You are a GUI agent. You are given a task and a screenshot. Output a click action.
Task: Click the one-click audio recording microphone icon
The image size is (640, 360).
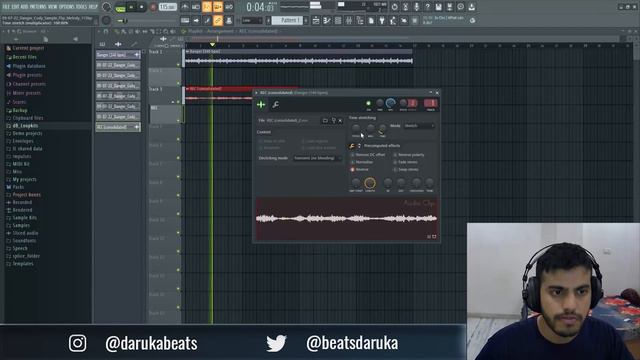416,7
